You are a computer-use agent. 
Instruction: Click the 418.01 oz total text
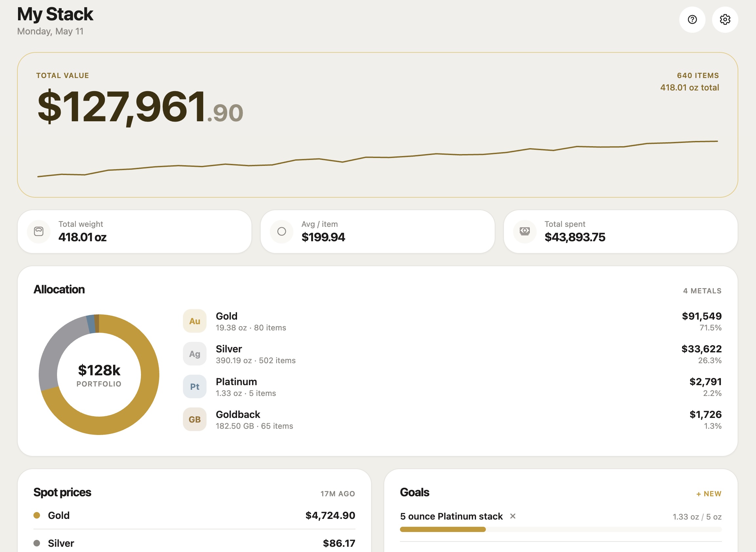(689, 88)
